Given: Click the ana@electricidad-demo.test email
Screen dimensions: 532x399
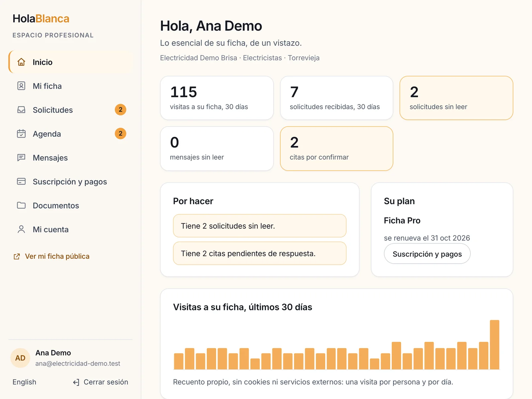Looking at the screenshot, I should 78,363.
